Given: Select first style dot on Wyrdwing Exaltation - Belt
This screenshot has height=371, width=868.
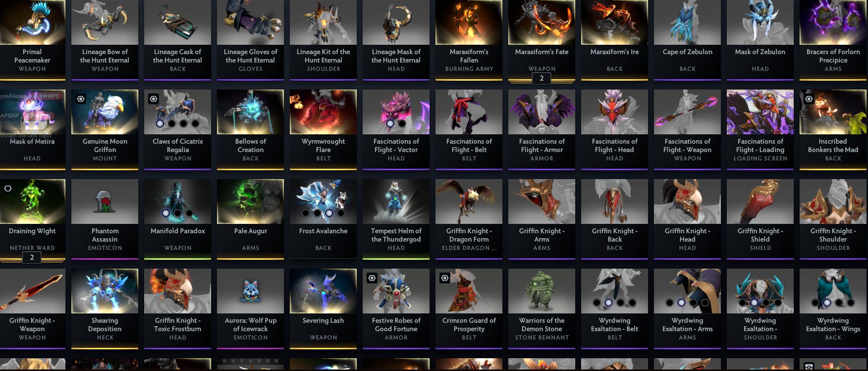Looking at the screenshot, I should pos(597,303).
